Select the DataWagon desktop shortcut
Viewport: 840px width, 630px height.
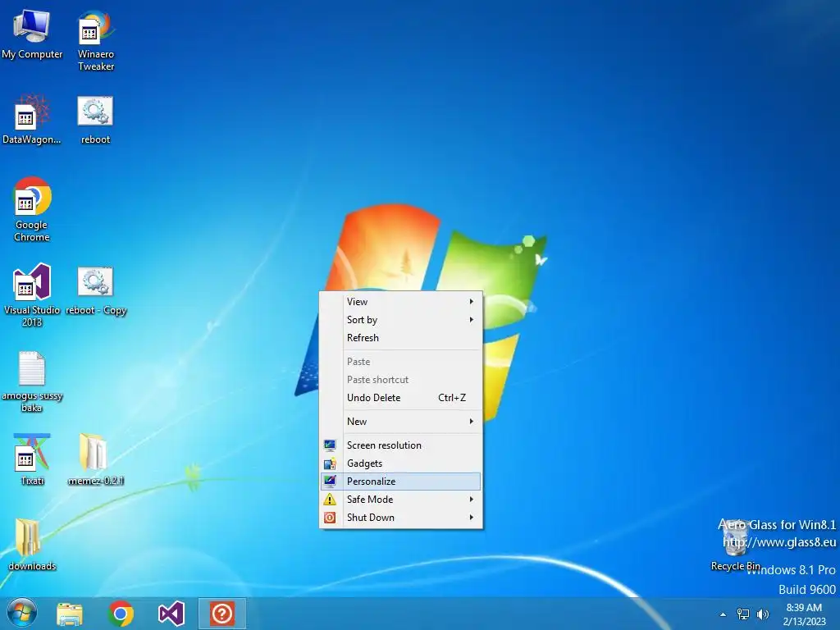pyautogui.click(x=32, y=119)
